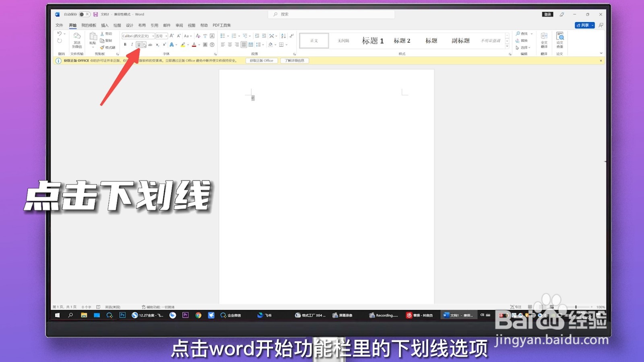Apply subscript formatting
Screen dimensions: 644x362
[157, 45]
